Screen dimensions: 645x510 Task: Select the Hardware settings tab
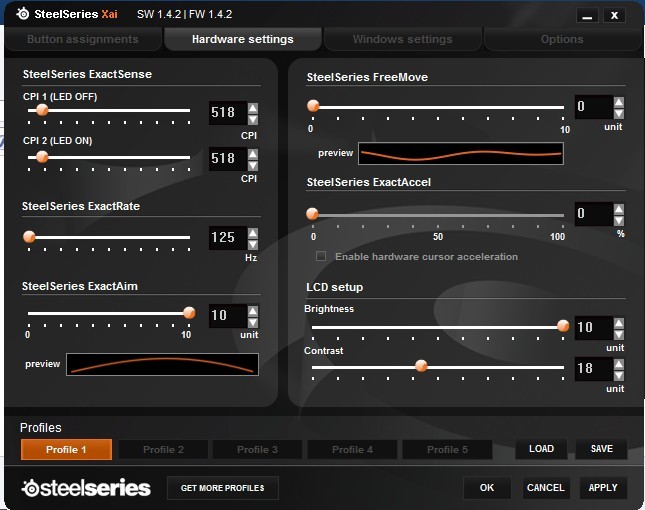243,39
